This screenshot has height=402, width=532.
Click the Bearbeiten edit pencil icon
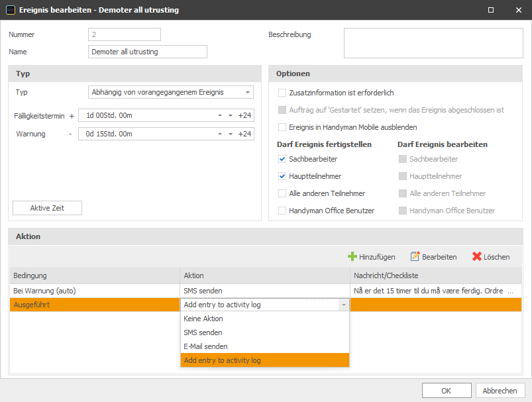pyautogui.click(x=415, y=256)
